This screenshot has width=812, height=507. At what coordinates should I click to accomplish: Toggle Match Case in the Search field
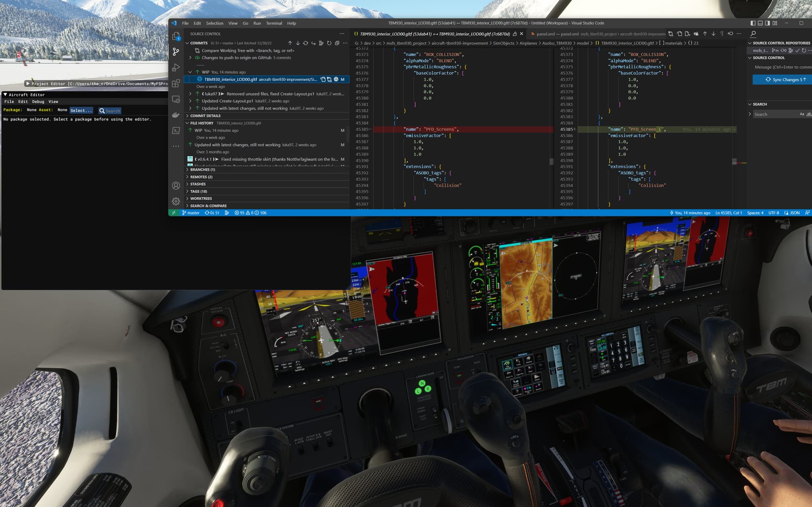802,114
